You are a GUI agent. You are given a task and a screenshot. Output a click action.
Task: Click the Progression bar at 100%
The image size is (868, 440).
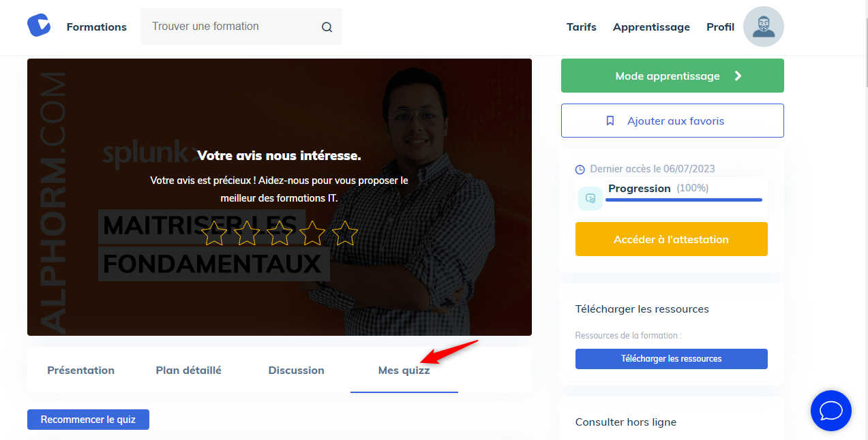click(x=684, y=200)
